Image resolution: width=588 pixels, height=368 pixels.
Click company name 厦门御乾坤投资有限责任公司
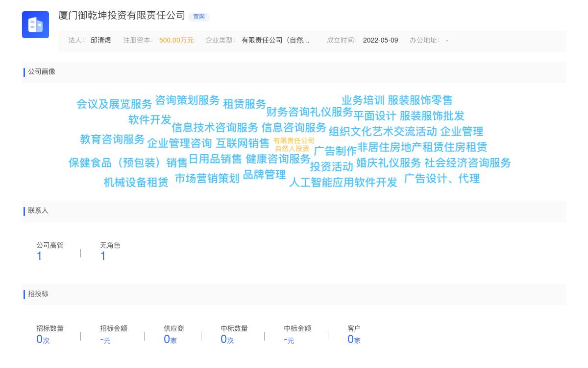[122, 16]
